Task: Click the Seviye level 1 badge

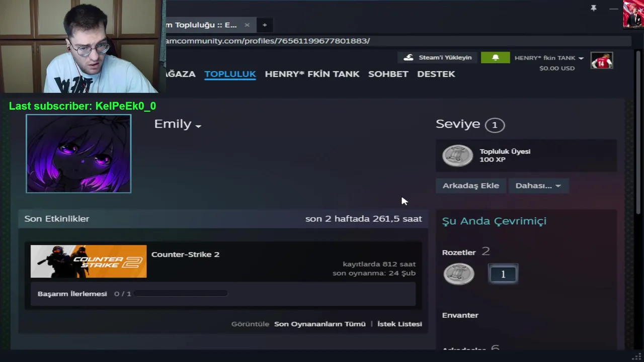Action: [x=495, y=125]
